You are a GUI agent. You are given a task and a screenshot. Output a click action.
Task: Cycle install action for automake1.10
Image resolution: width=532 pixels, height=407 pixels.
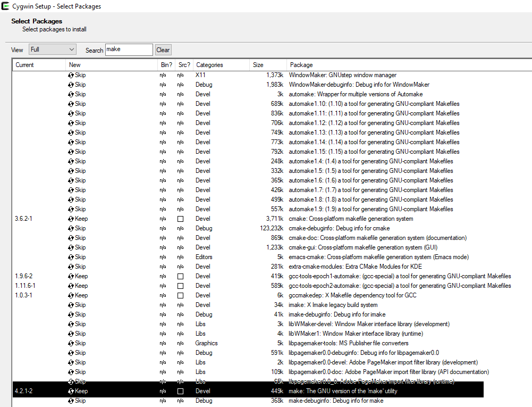71,104
